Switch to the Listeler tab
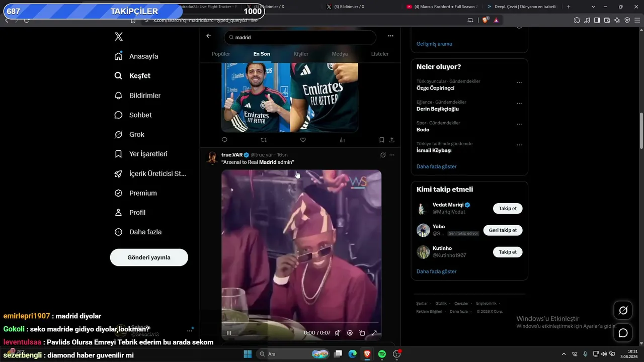This screenshot has width=644, height=362. 380,54
